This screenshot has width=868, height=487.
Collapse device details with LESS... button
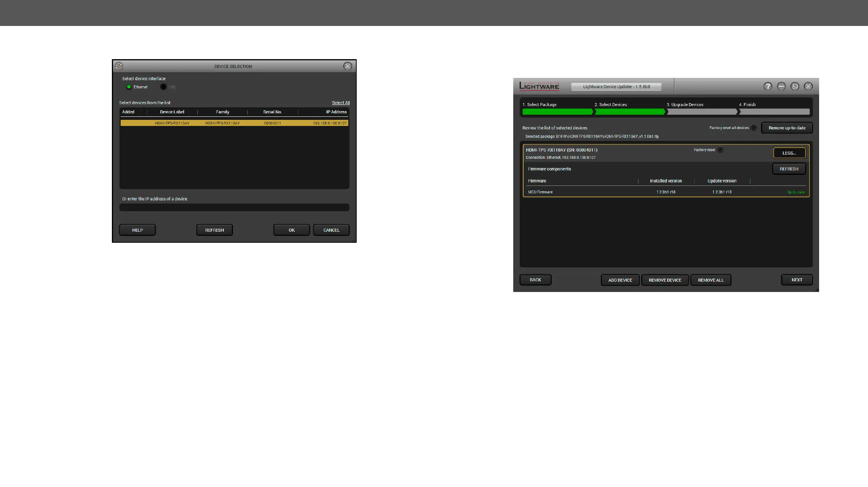pos(789,153)
